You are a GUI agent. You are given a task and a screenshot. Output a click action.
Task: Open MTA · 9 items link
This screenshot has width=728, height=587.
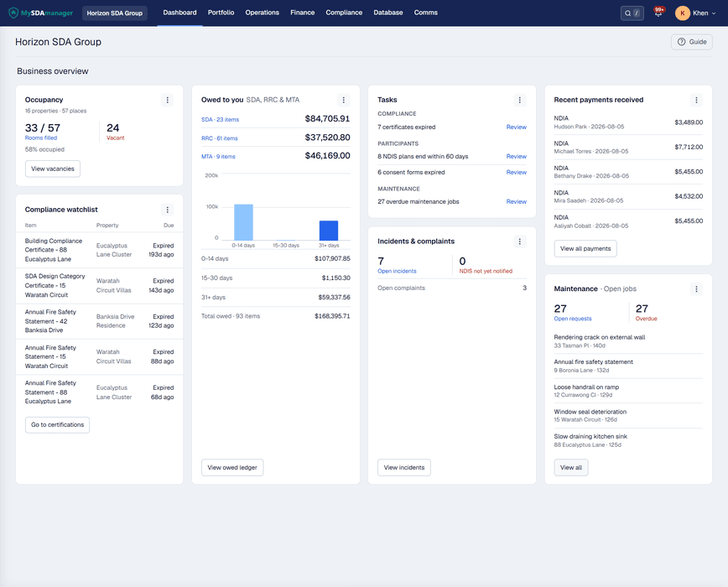pos(218,157)
